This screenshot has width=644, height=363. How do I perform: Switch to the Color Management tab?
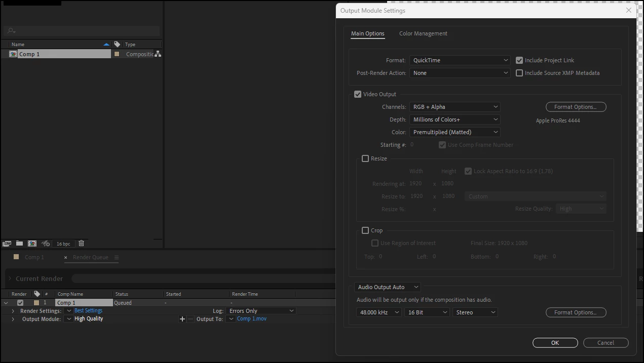[423, 33]
